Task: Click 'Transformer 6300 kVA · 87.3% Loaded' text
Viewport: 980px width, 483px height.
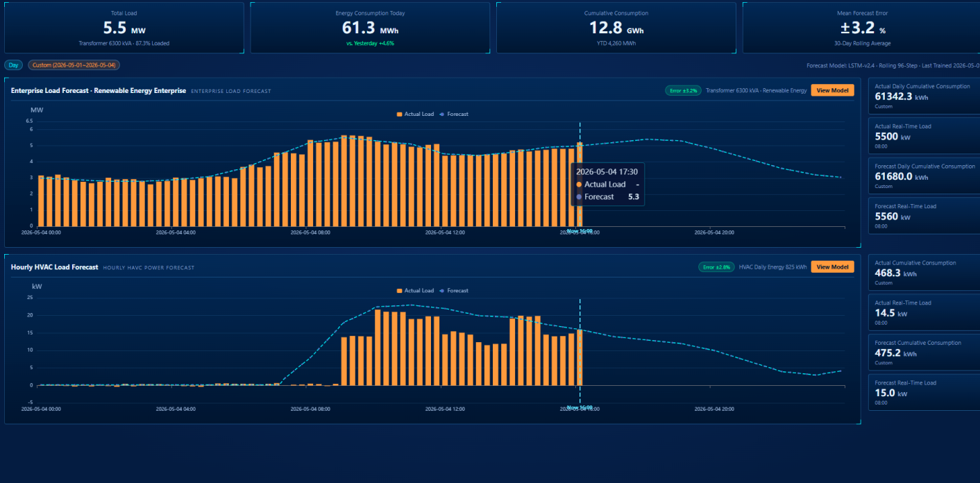Action: click(124, 43)
